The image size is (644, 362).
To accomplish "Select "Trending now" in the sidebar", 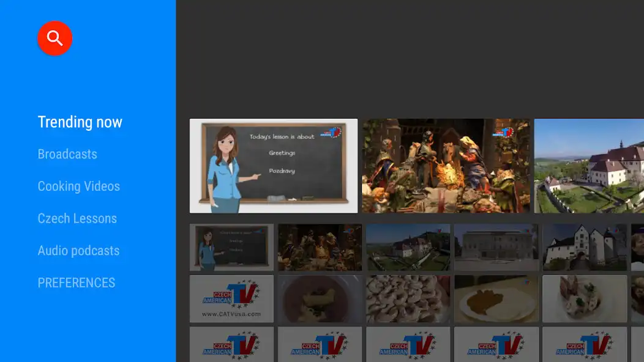I will (80, 122).
